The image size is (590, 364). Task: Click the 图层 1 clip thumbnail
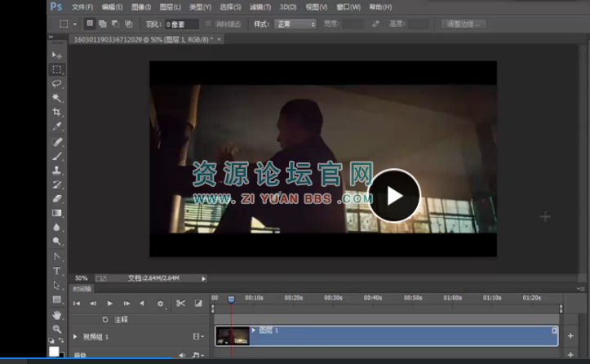coord(233,335)
